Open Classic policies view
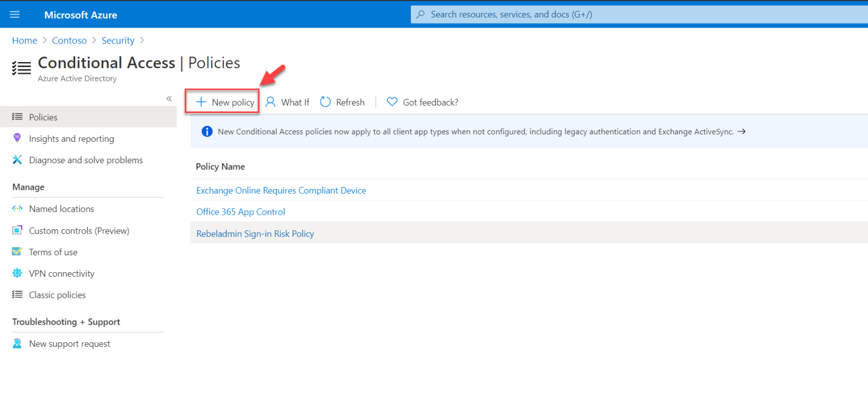Screen dimensions: 868x410 pyautogui.click(x=57, y=294)
